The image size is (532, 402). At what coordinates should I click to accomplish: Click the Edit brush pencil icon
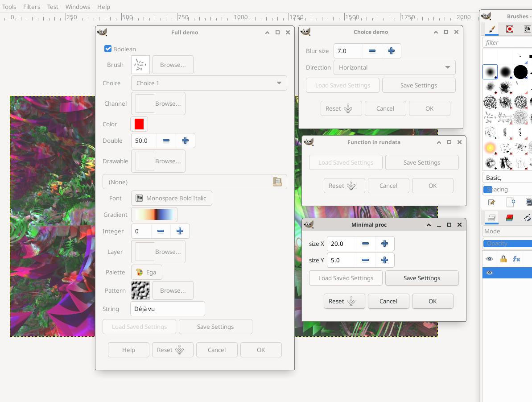(491, 203)
